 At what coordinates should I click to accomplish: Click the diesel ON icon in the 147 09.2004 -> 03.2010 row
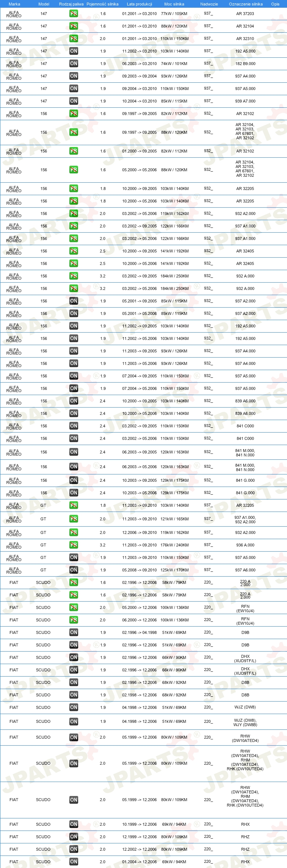[x=74, y=89]
